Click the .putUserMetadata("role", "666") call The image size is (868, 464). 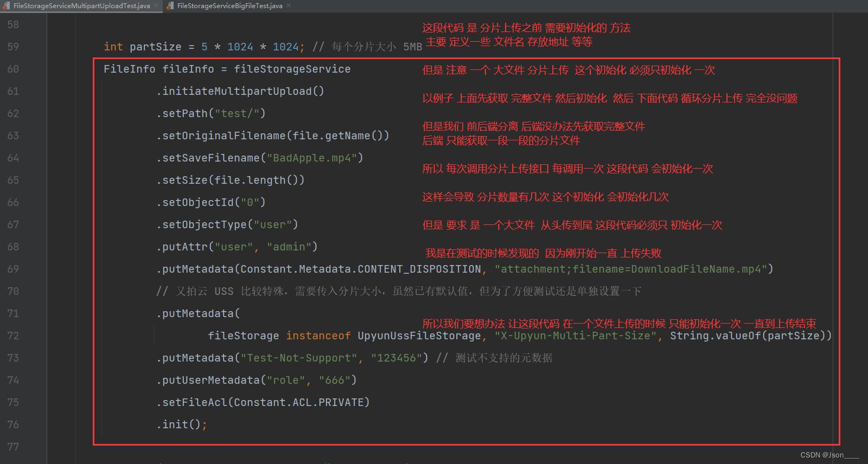[x=257, y=380]
